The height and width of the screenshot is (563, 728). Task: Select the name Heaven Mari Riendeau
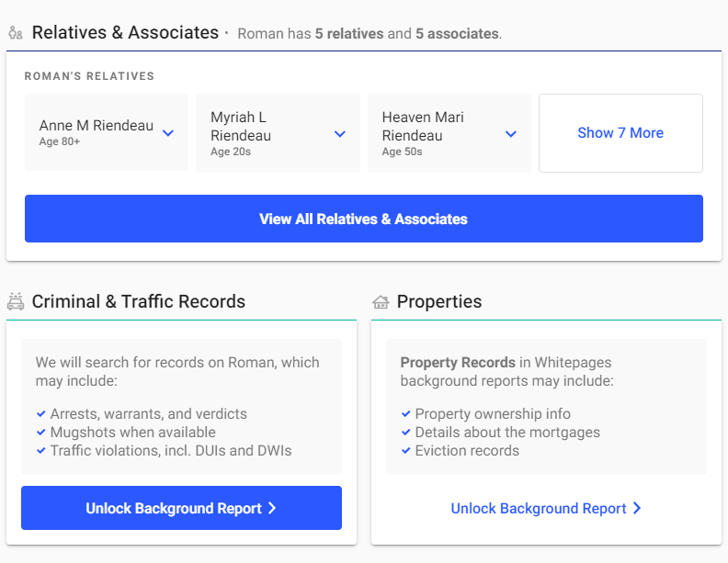coord(423,126)
